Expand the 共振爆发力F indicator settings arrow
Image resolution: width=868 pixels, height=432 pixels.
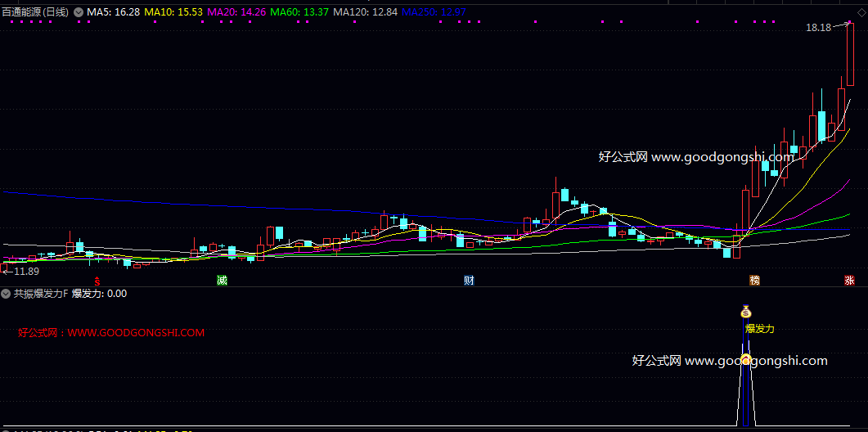[x=7, y=293]
